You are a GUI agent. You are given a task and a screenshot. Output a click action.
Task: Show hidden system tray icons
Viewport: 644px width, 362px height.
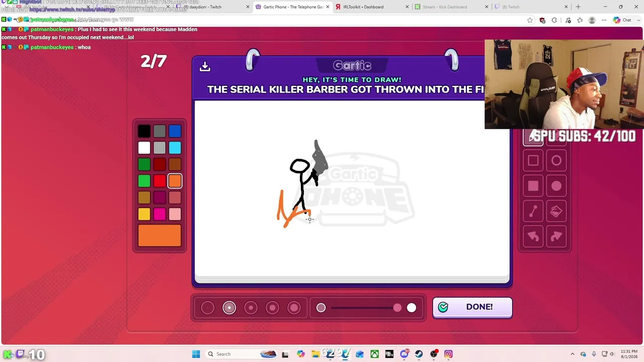(572, 354)
